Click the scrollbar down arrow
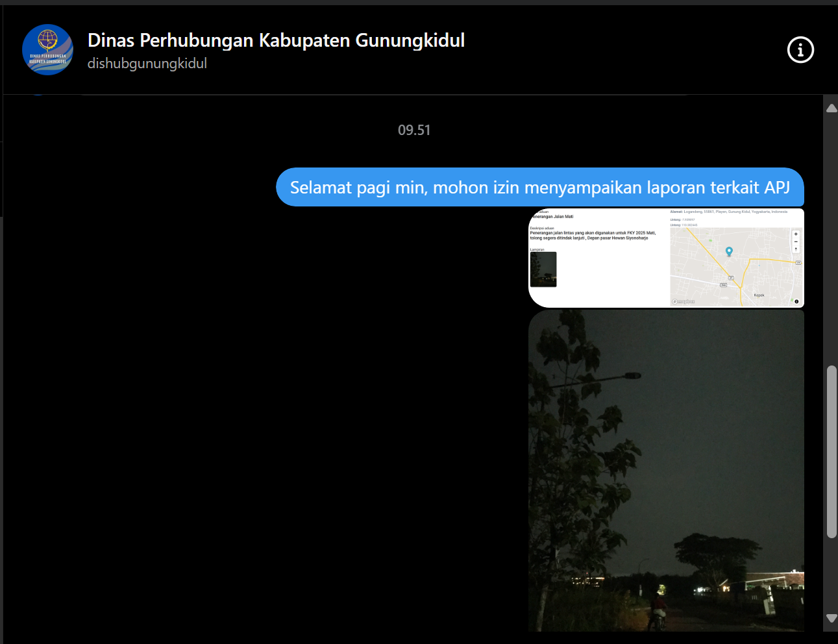 (832, 618)
